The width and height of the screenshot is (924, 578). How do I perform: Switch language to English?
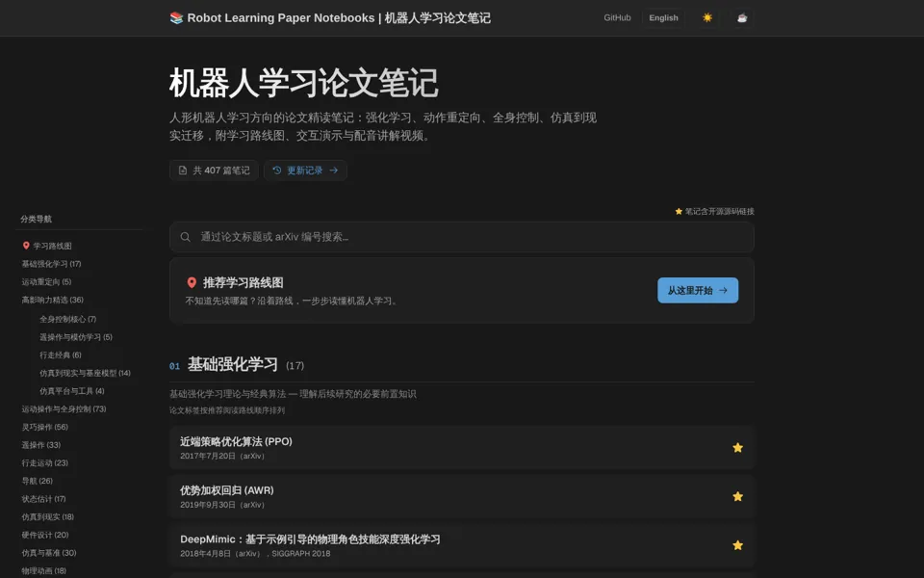tap(663, 17)
